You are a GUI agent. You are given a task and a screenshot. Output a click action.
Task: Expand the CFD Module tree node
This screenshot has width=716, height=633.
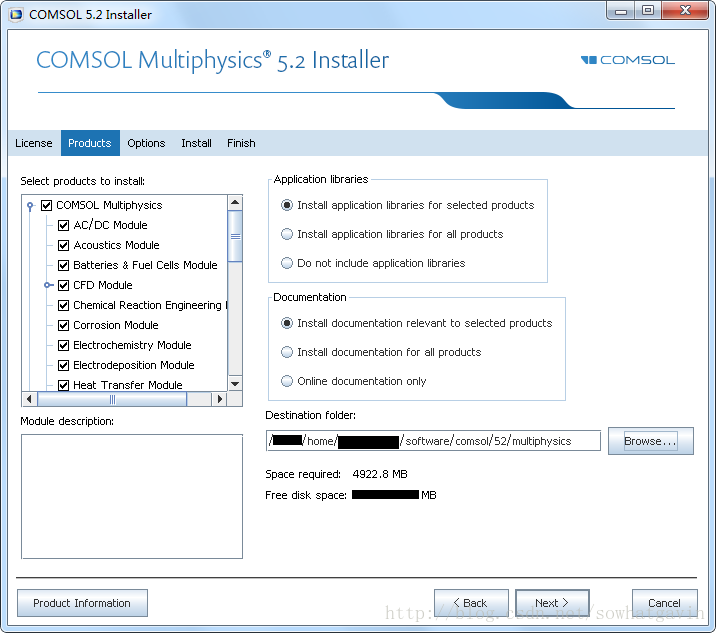(x=48, y=285)
